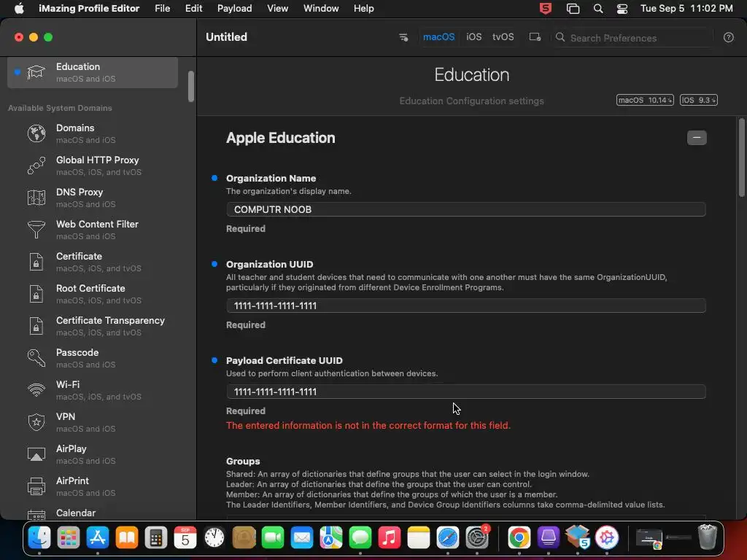Open the Window menu
Screen dimensions: 747x560
(321, 9)
